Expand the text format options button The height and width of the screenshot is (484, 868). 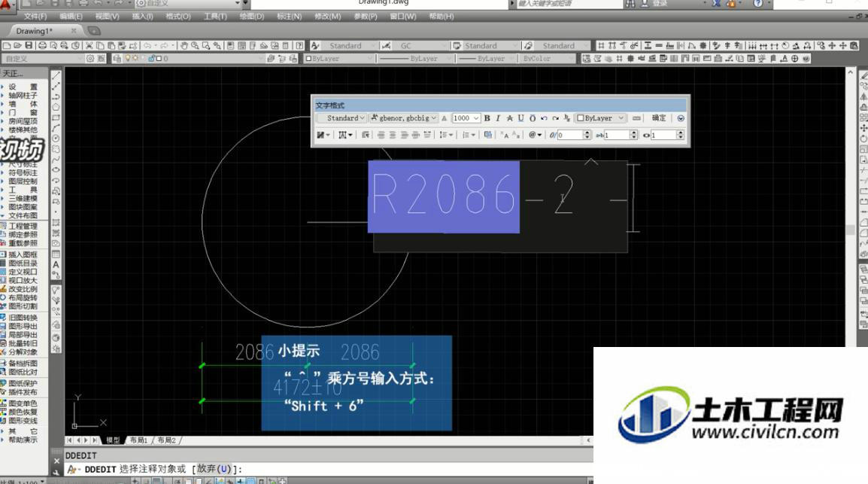pos(681,118)
